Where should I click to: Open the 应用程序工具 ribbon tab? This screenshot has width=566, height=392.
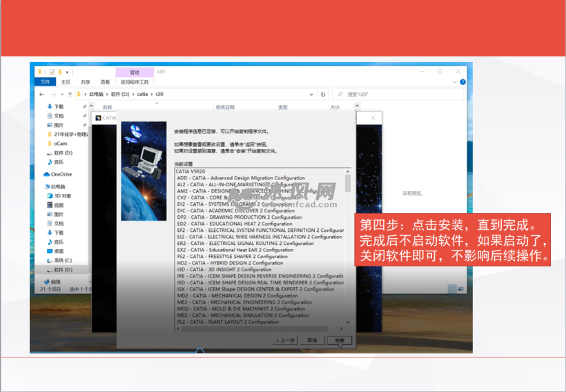[135, 82]
